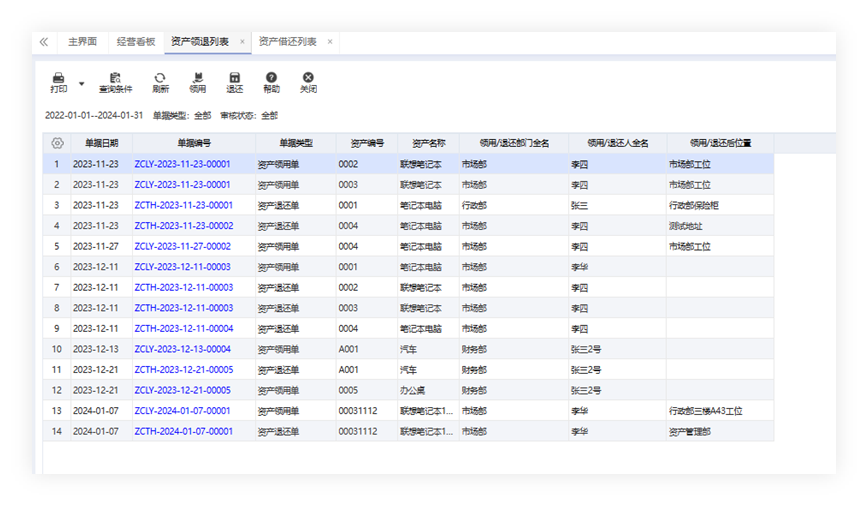Viewport: 868px width, 506px height.
Task: Open document link ZCLY-2023-11-23-00001 in row 1
Action: point(182,164)
